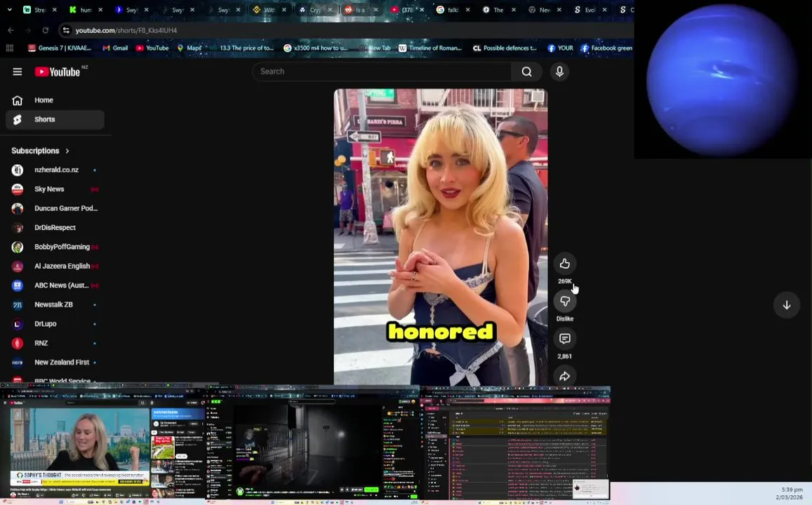
Task: Reload the page
Action: pyautogui.click(x=46, y=31)
